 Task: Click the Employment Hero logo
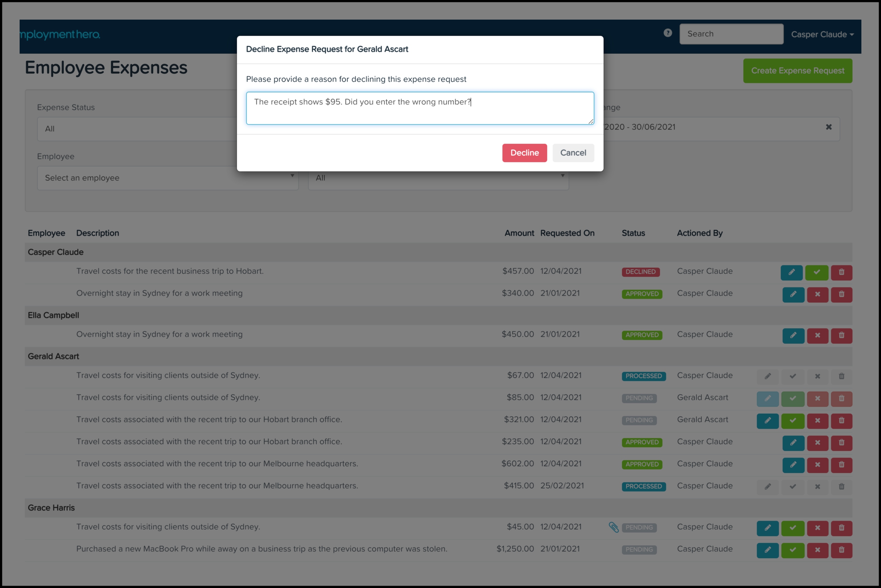(60, 35)
